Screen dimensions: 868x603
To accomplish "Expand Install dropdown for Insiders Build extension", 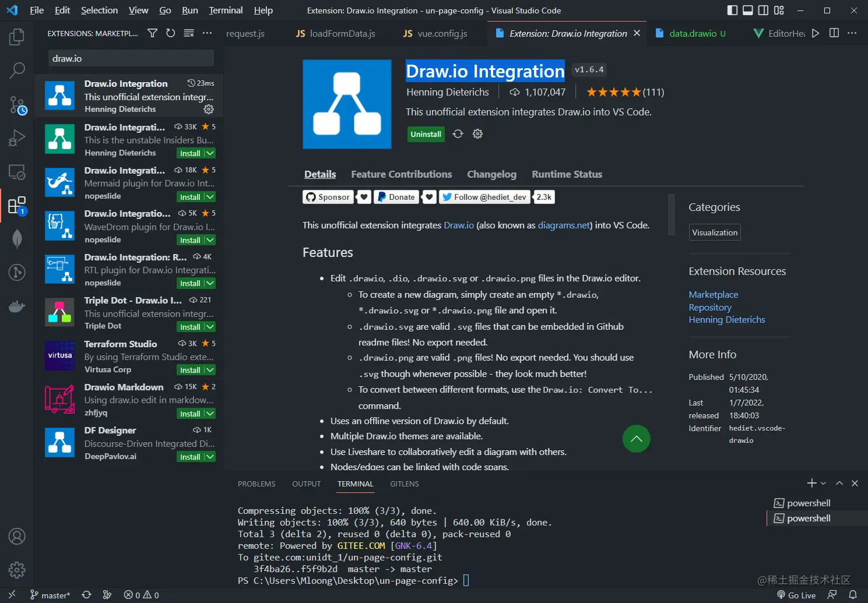I will (210, 153).
